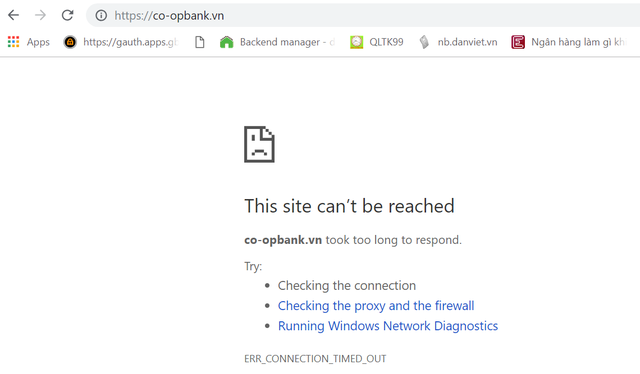Reload the co-opbank.vn page
Image resolution: width=640 pixels, height=374 pixels.
point(67,16)
